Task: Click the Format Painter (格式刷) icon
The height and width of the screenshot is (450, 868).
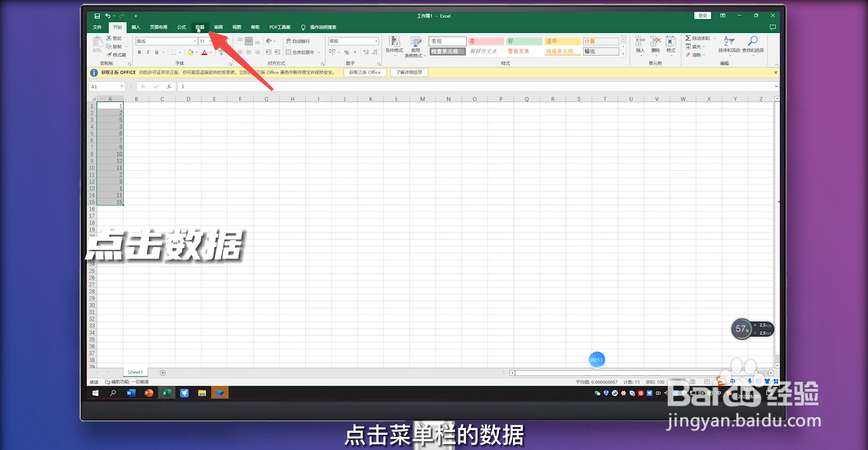Action: click(116, 55)
